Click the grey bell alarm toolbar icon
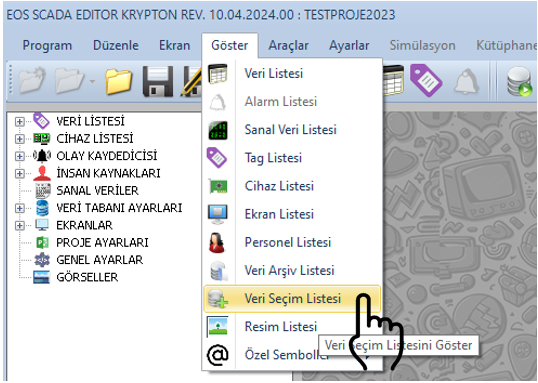Viewport: 538px width, 383px height. point(467,81)
